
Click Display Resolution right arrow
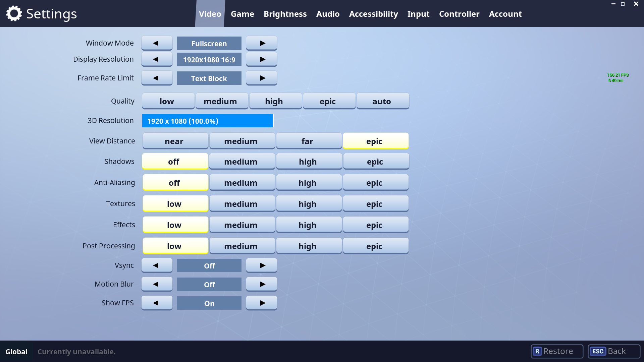[261, 59]
